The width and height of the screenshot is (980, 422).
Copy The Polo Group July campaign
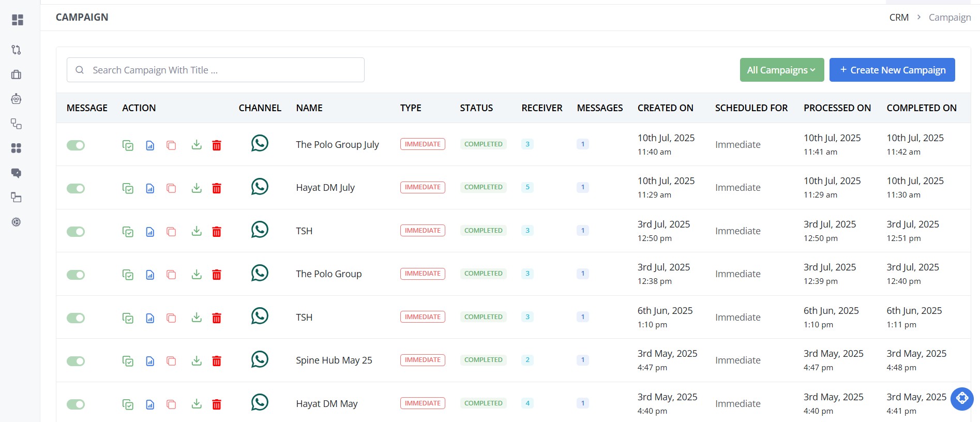point(171,145)
